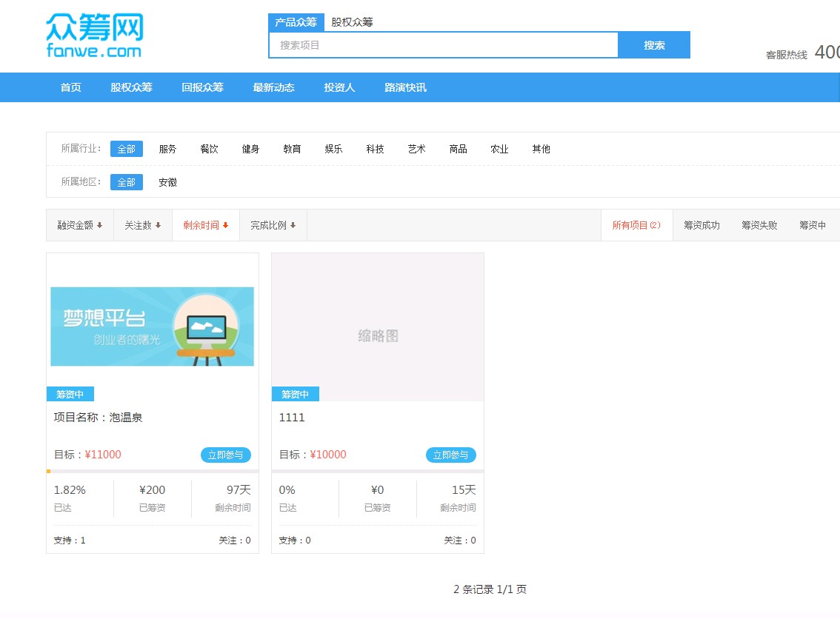Click the 泡温泉 progress bar
Screen dimensions: 840x619
tap(152, 471)
